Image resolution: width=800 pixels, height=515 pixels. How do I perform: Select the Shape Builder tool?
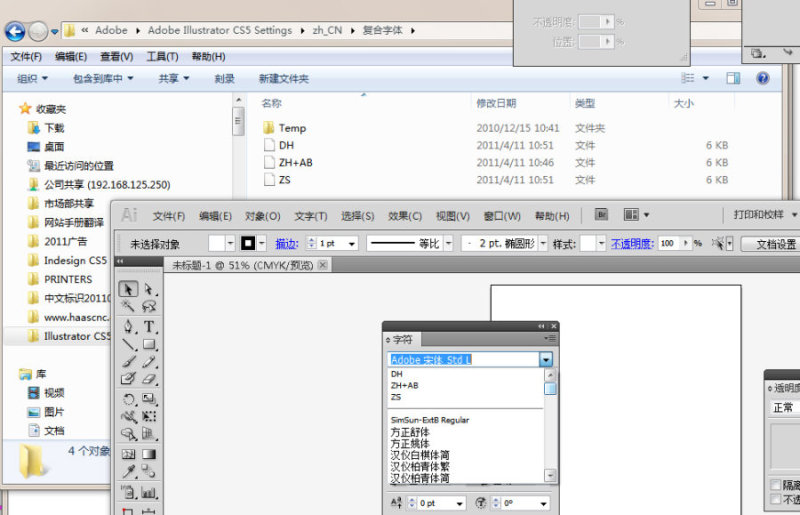(x=128, y=434)
